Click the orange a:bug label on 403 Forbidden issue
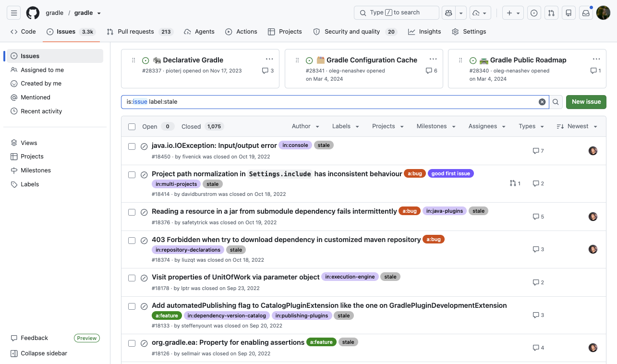 pyautogui.click(x=434, y=239)
